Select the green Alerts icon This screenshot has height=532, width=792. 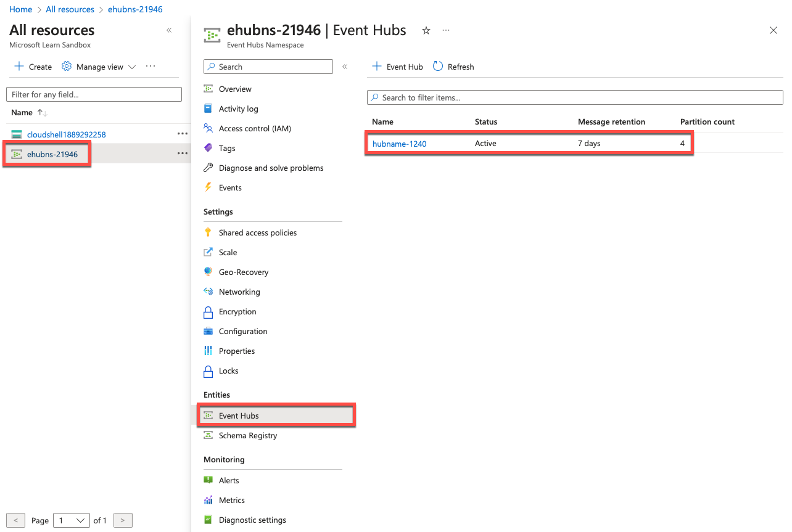pyautogui.click(x=208, y=480)
